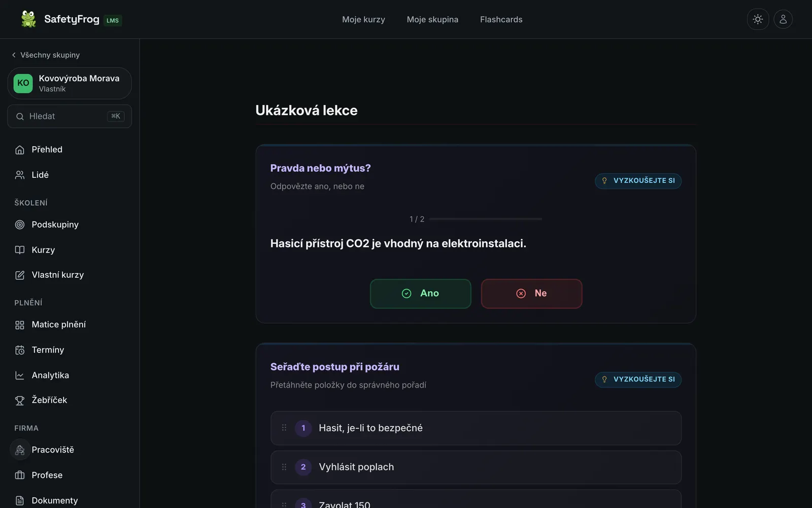This screenshot has width=812, height=508.
Task: Click the Termíny calendar icon
Action: tap(20, 350)
